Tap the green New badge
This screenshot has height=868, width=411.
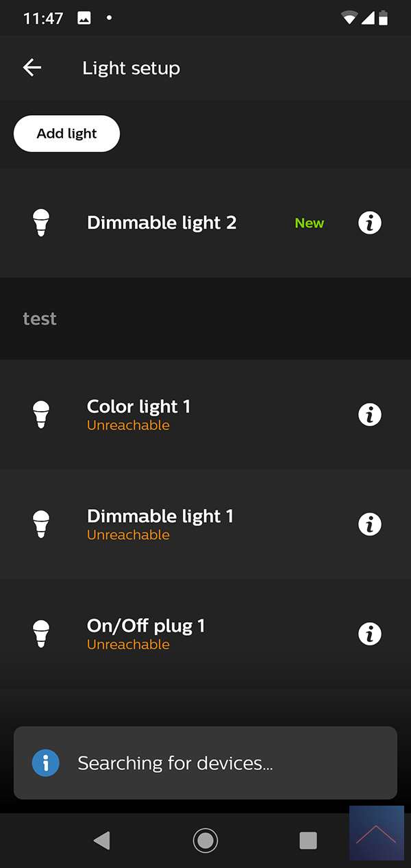coord(309,223)
